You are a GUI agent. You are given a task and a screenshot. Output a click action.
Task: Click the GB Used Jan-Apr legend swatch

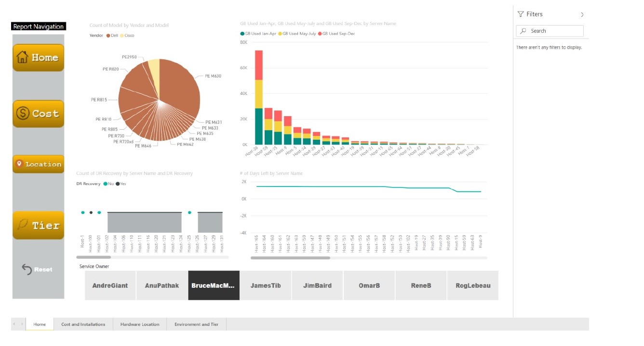click(242, 34)
